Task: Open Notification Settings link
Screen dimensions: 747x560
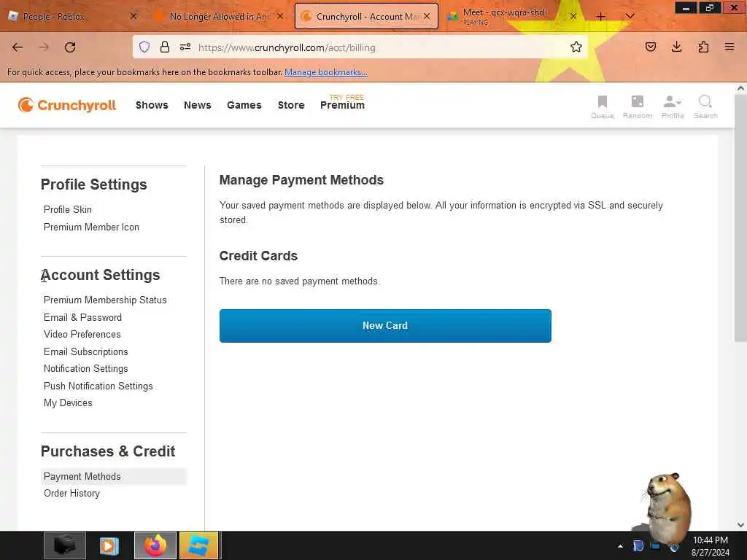Action: 86,368
